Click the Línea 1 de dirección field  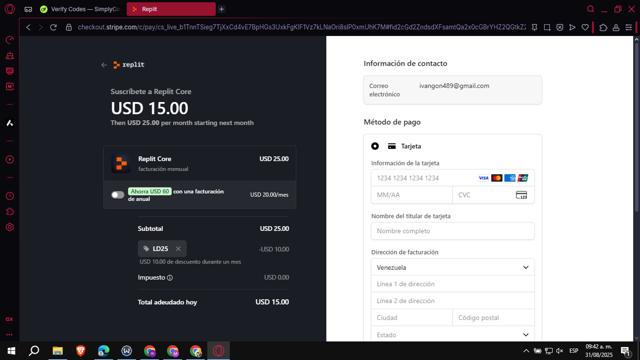(x=453, y=284)
